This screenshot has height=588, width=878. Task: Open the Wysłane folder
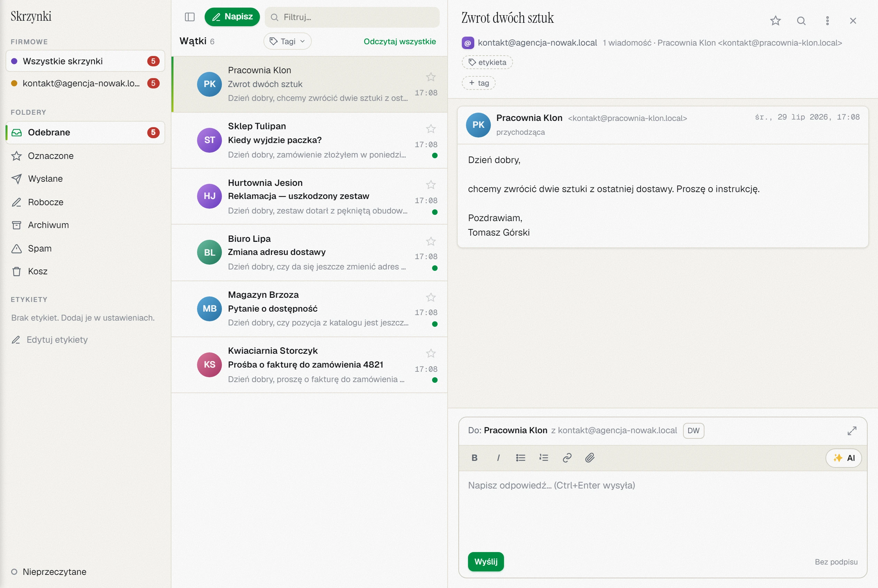85,179
